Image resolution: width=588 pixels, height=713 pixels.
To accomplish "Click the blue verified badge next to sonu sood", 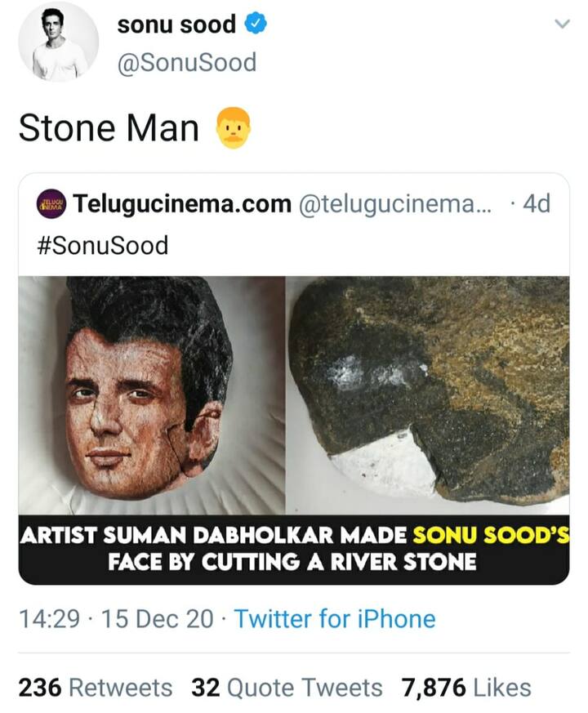I will click(x=255, y=24).
